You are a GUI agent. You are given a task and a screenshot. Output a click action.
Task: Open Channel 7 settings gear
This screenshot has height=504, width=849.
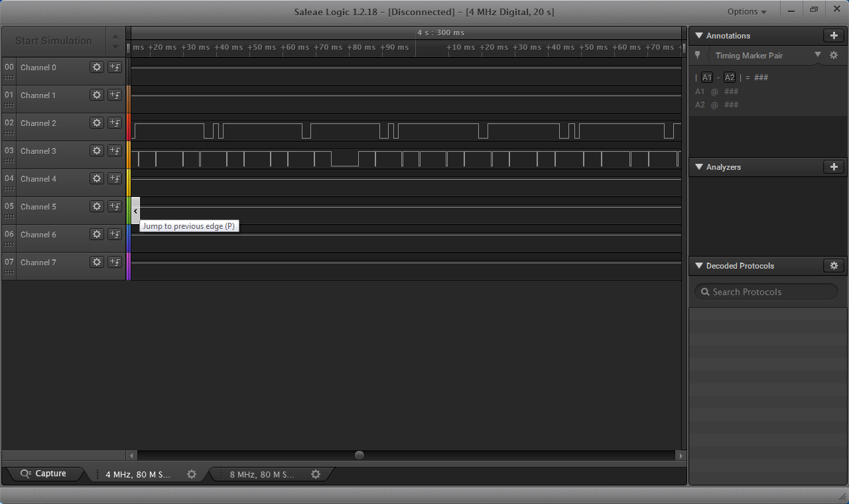[x=97, y=262]
